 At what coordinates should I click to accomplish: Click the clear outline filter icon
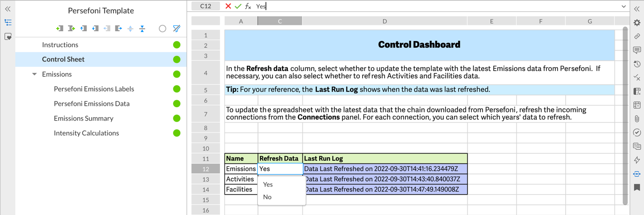coord(177,29)
